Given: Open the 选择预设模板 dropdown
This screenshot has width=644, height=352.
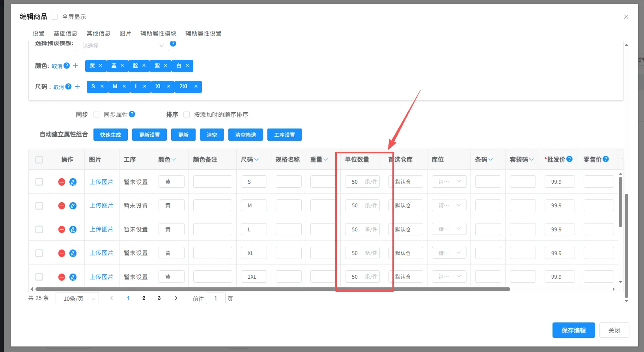Looking at the screenshot, I should (x=122, y=46).
